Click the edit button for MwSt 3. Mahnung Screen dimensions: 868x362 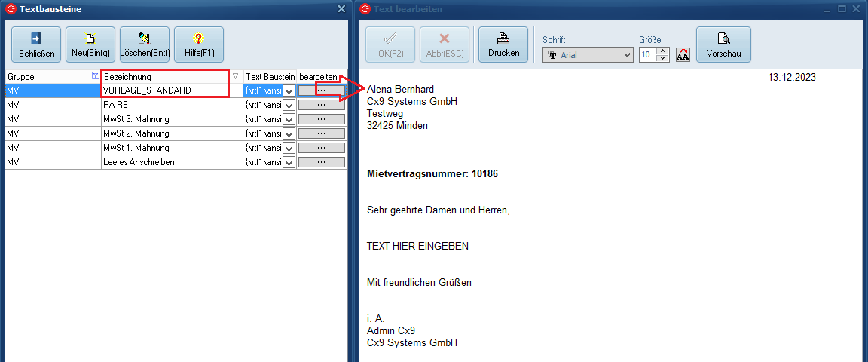322,119
